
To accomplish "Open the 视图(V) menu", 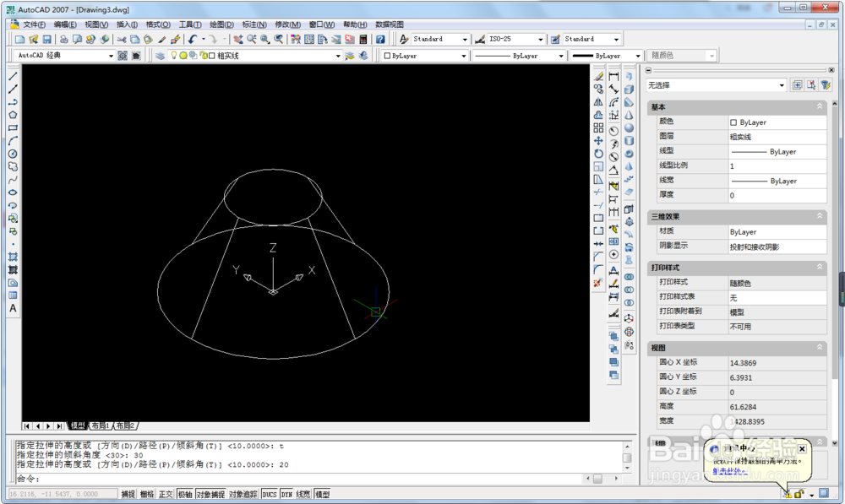I will pos(96,24).
